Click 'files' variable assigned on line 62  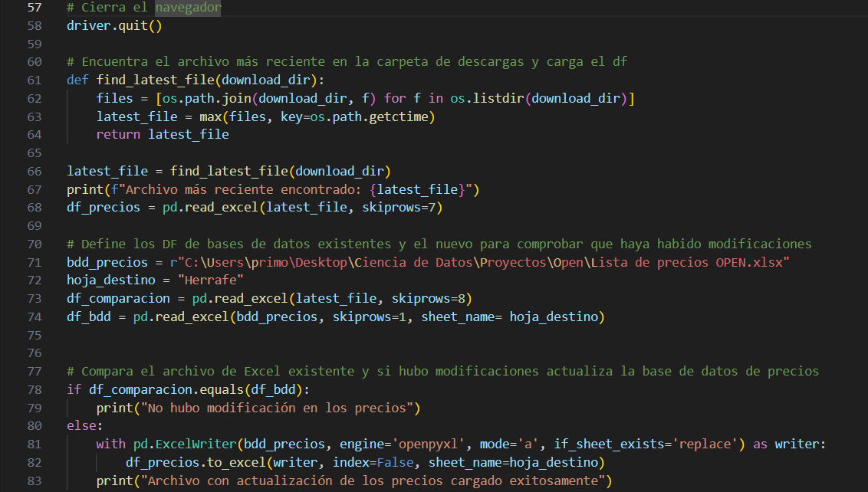click(x=114, y=98)
